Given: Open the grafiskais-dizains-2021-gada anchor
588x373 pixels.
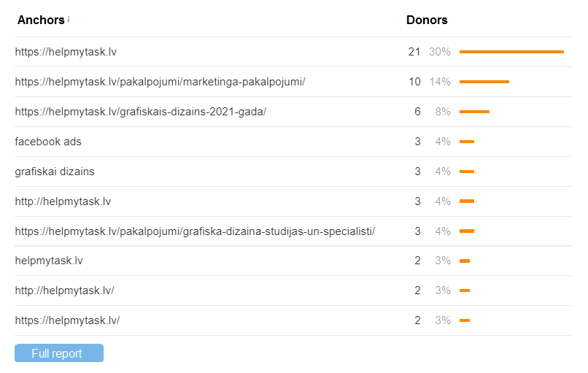Looking at the screenshot, I should point(141,112).
